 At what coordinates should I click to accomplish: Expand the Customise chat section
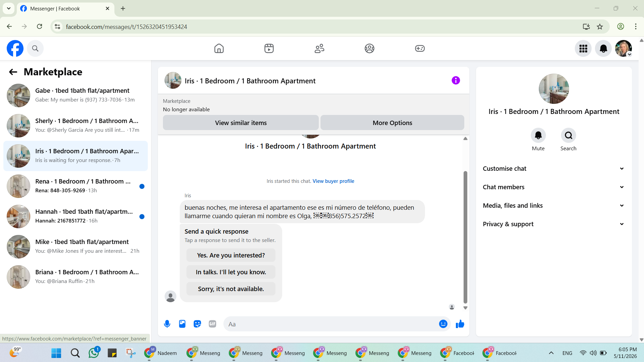click(554, 169)
